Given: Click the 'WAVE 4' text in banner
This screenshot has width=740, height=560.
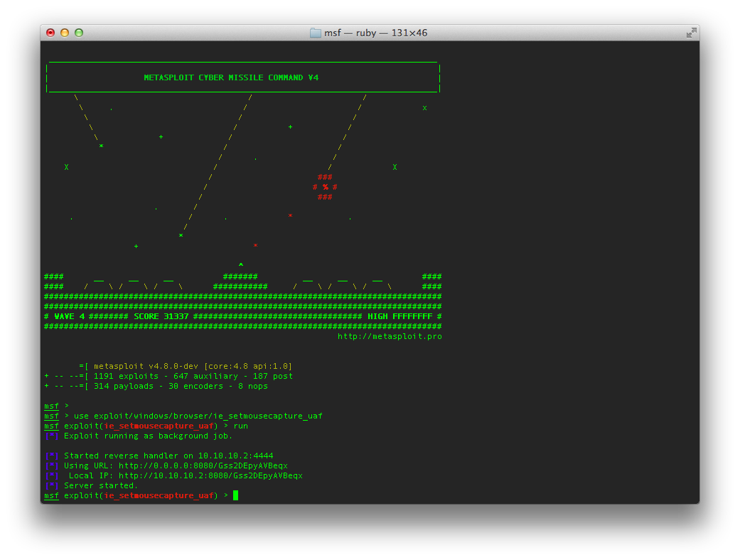Looking at the screenshot, I should pos(70,316).
